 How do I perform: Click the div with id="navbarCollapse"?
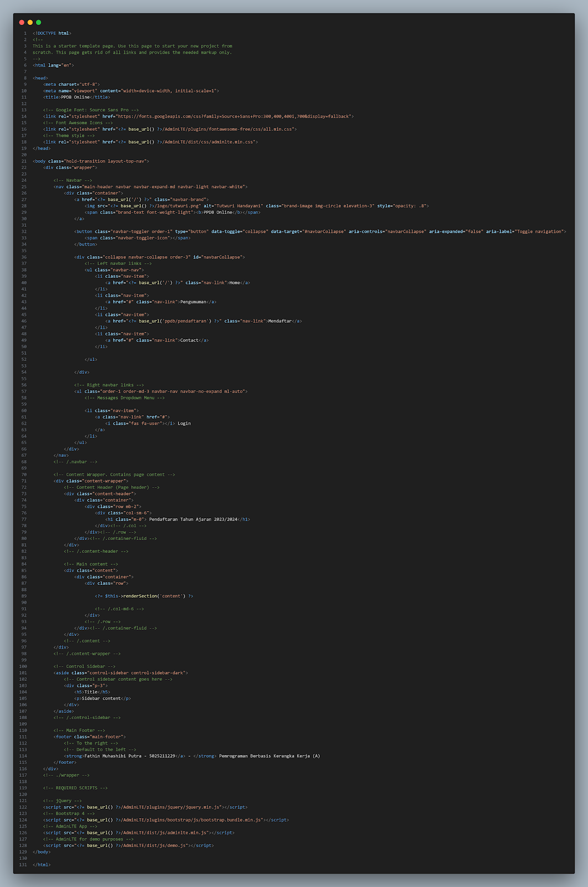point(160,257)
